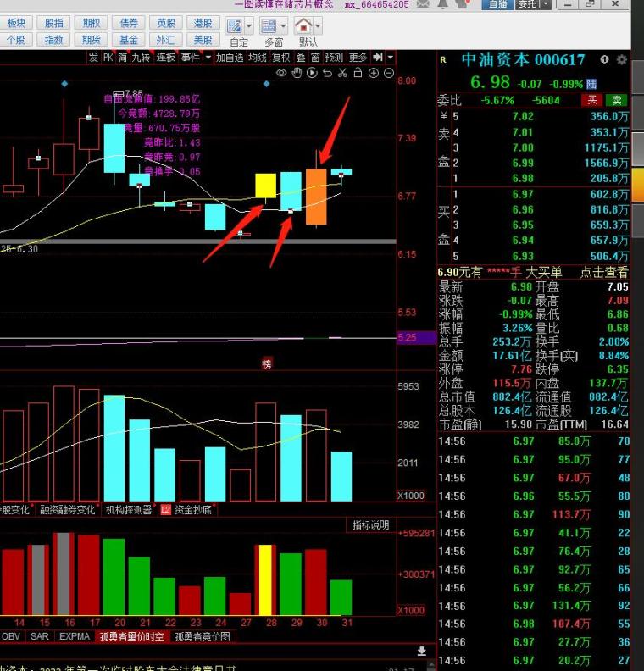Click the download arrow icon above news
Viewport: 644px width, 671px height.
coord(422,651)
